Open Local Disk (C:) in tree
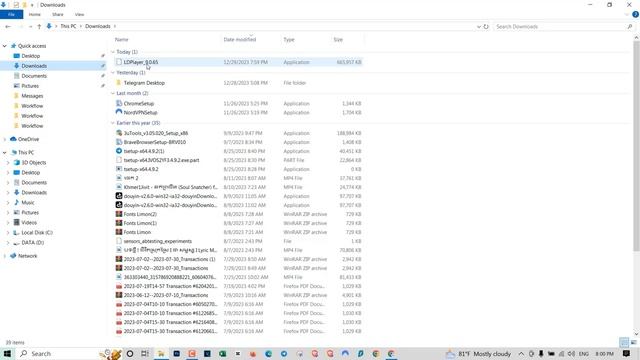This screenshot has height=360, width=640. pos(37,233)
